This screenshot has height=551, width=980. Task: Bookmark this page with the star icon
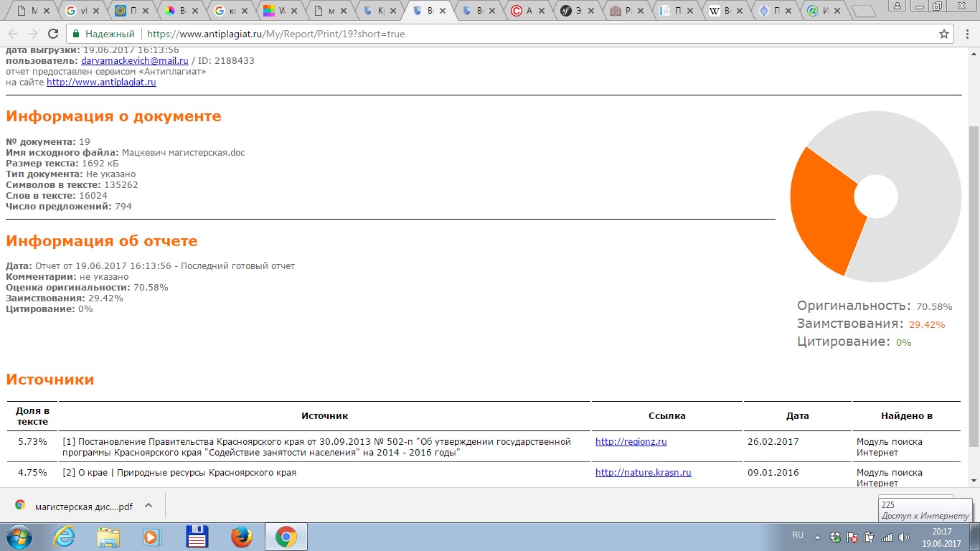pos(944,34)
